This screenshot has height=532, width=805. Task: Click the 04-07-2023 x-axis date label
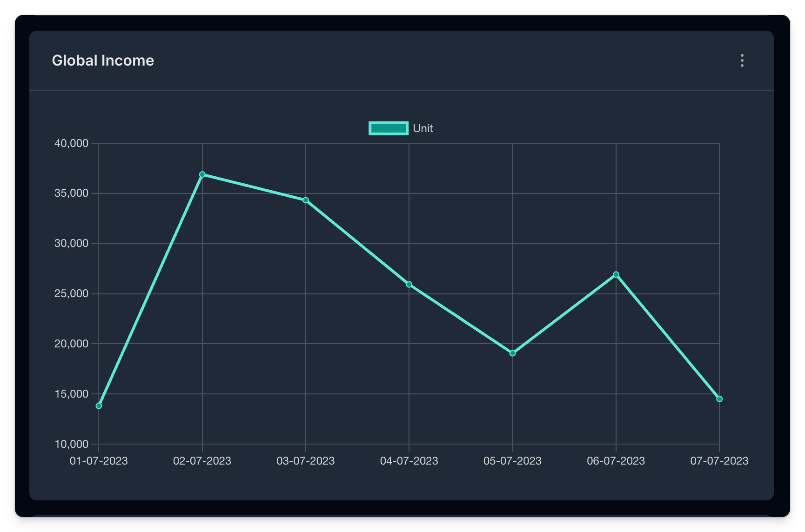tap(409, 461)
